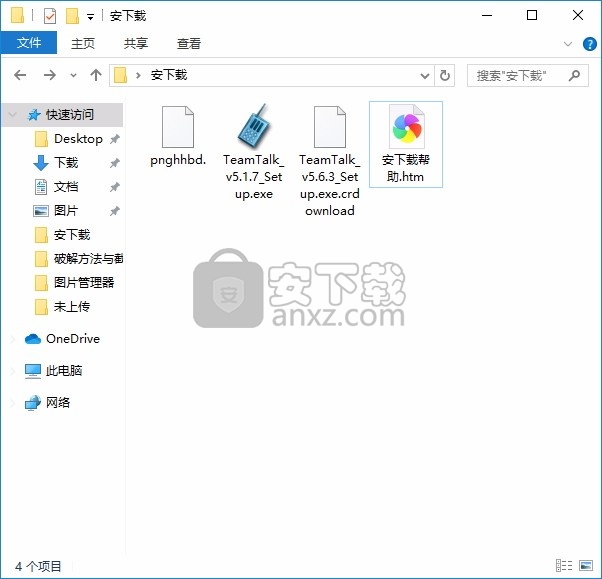Open 图片 in the navigation pane
This screenshot has width=602, height=579.
[66, 210]
